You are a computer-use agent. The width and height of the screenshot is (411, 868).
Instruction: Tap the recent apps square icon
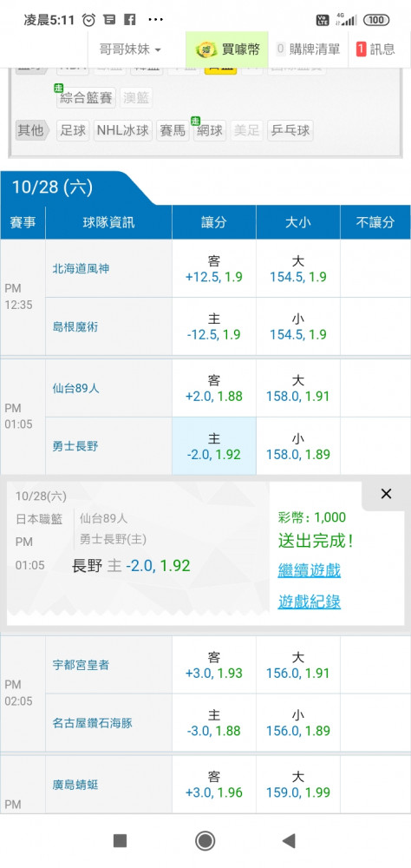click(x=120, y=841)
